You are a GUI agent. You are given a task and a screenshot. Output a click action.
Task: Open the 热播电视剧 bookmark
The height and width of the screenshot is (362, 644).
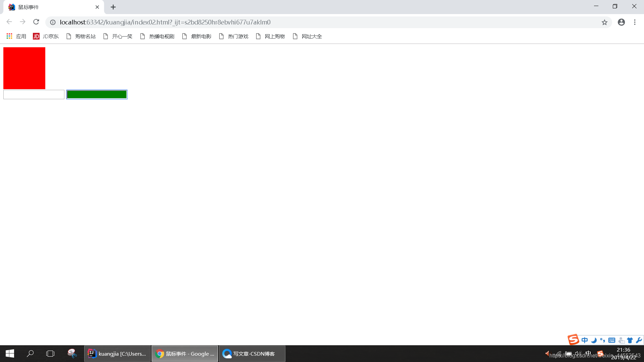[x=157, y=36]
